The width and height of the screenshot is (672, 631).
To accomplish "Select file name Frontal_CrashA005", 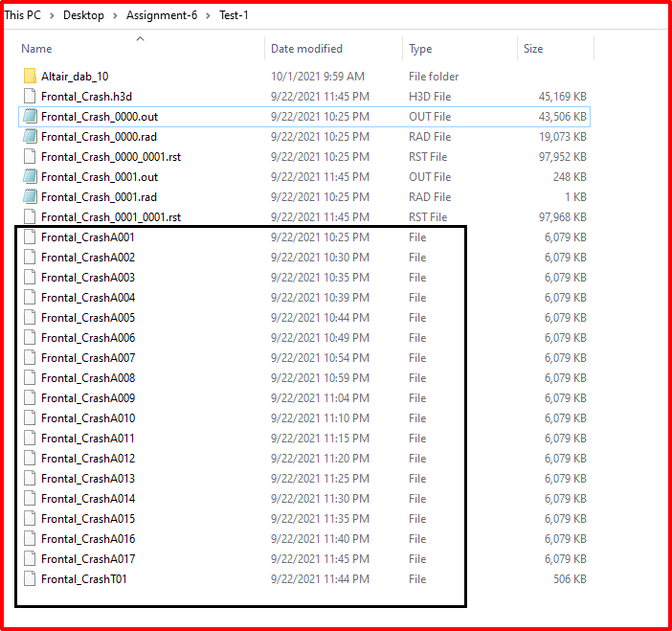I will pyautogui.click(x=88, y=318).
